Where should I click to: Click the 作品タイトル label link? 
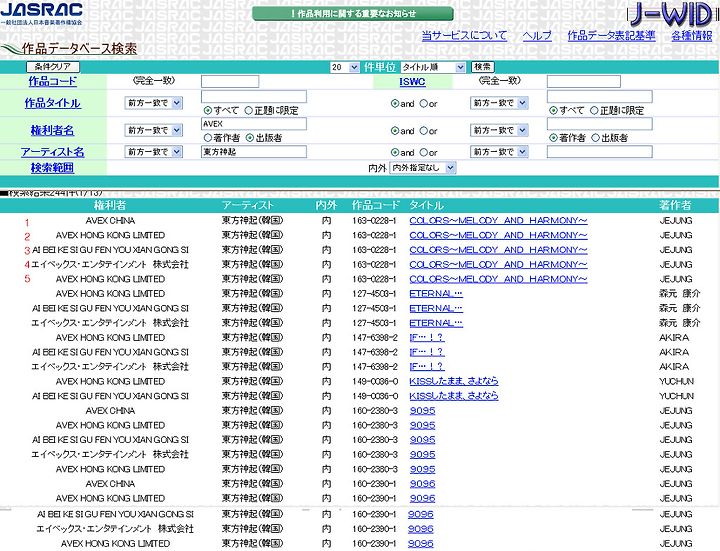(52, 103)
